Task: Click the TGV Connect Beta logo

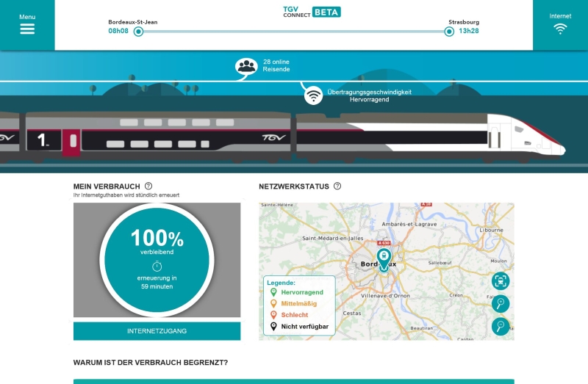Action: coord(312,12)
